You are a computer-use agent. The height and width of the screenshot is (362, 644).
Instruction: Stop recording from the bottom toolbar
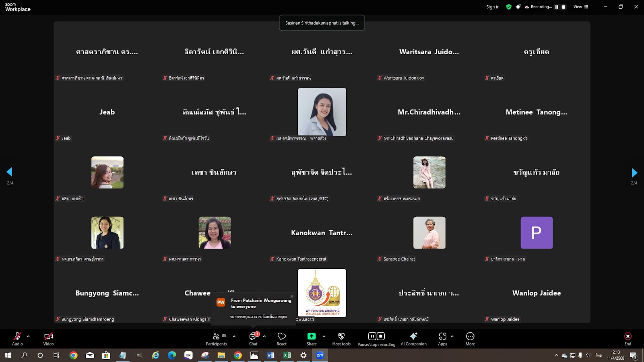[x=381, y=336]
